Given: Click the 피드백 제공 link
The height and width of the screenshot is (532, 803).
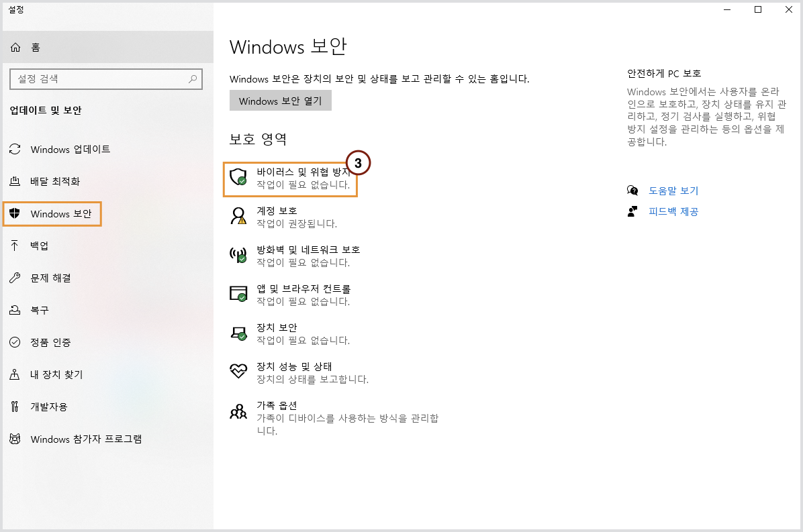Looking at the screenshot, I should pos(673,211).
